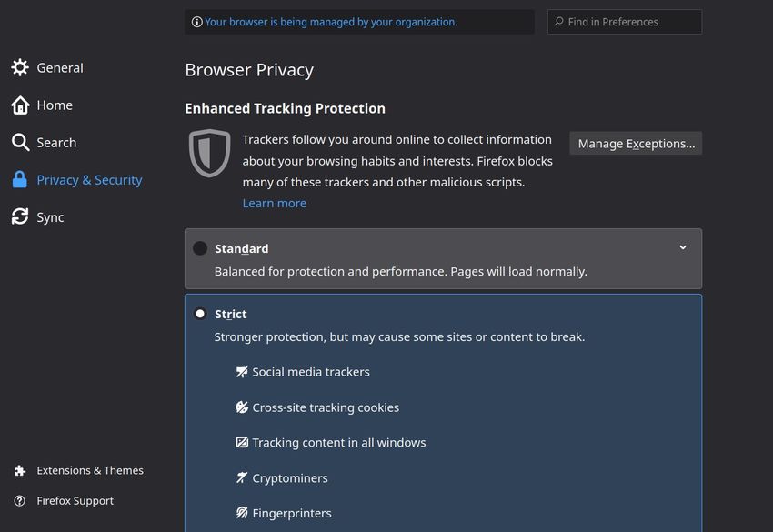773x532 pixels.
Task: Click the Enhanced Tracking Protection heading
Action: tap(285, 108)
